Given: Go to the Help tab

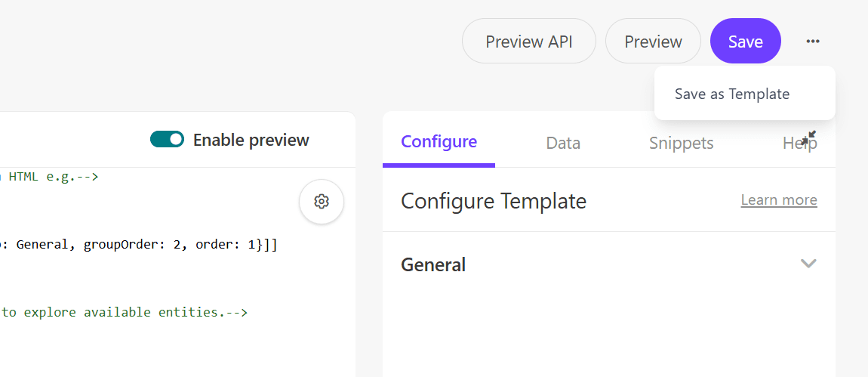Looking at the screenshot, I should 795,145.
